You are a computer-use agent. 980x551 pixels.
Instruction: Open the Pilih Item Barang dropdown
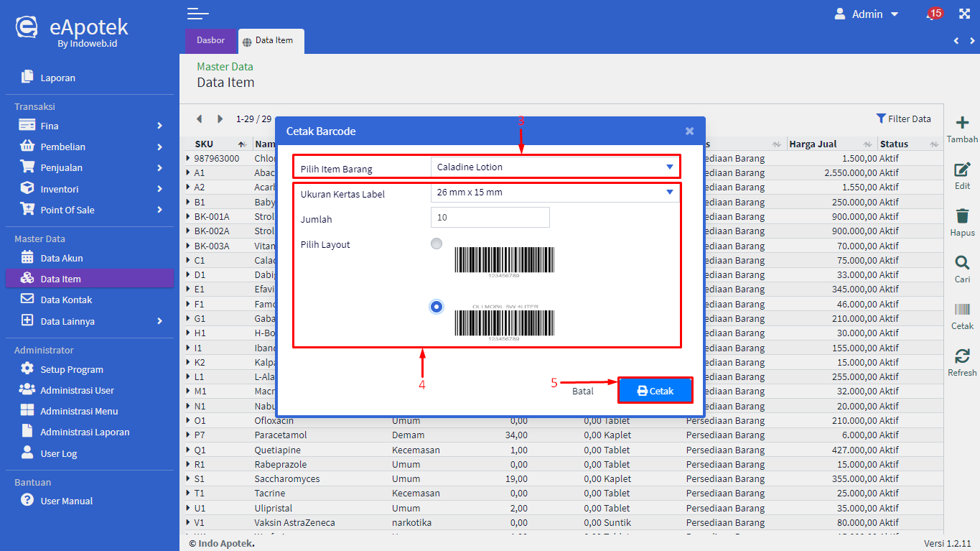tap(555, 167)
